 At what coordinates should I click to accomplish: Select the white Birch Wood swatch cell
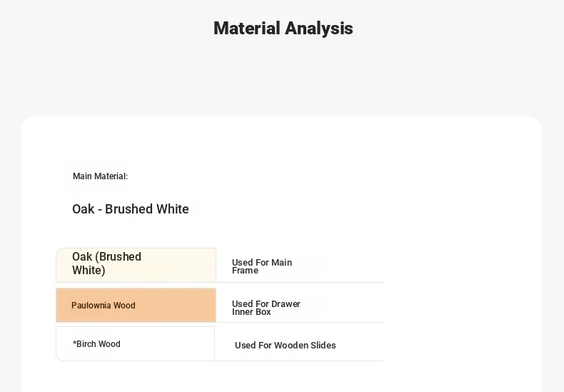[136, 344]
